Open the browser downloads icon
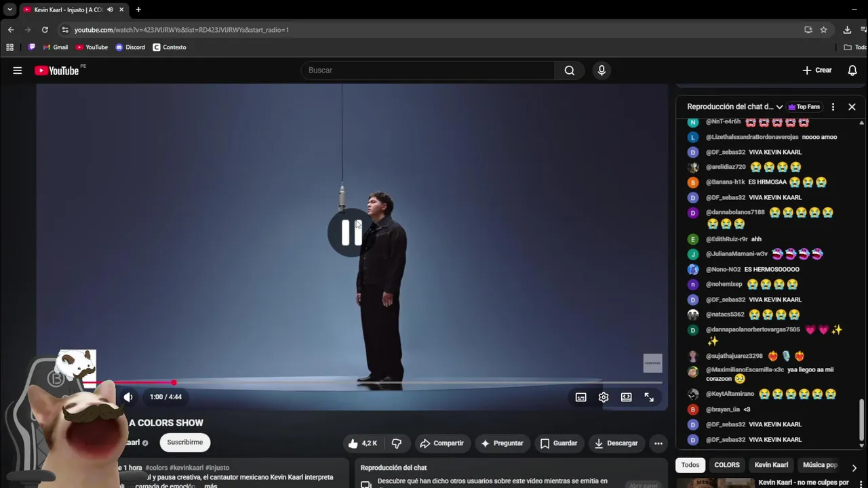 pos(847,30)
